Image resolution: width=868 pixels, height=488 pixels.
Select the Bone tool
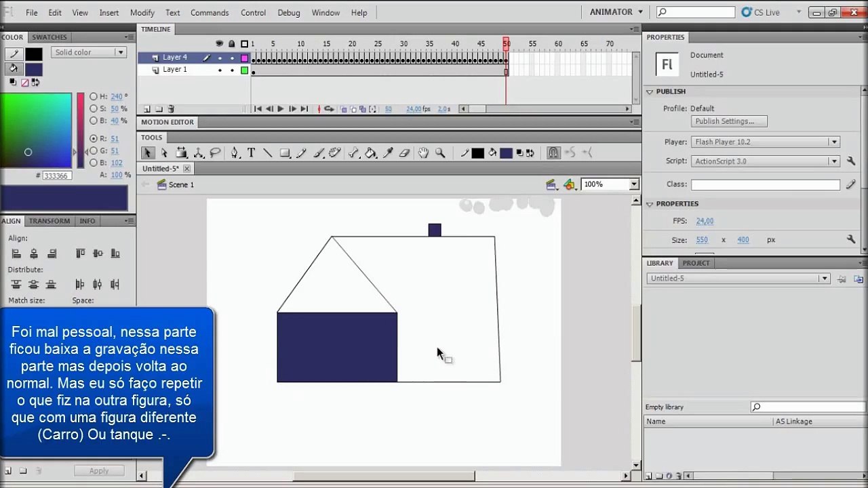pyautogui.click(x=354, y=153)
